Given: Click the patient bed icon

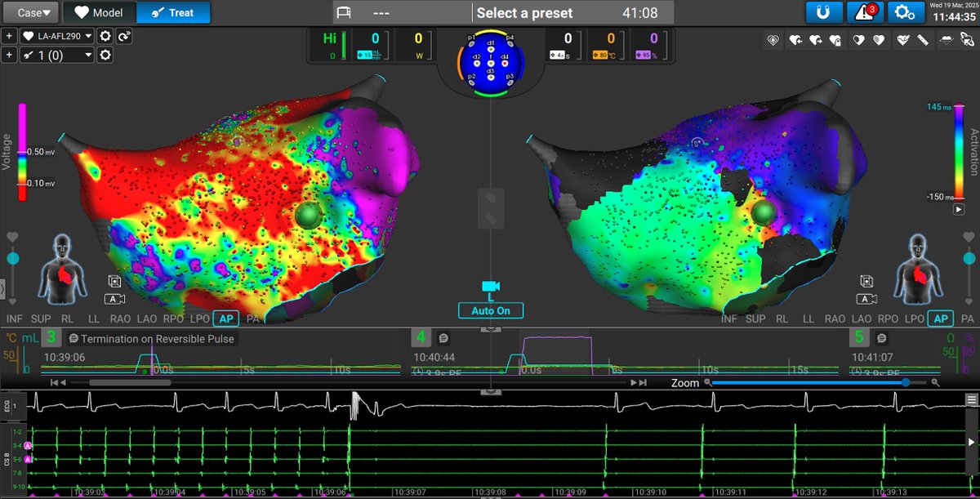Looking at the screenshot, I should 345,13.
